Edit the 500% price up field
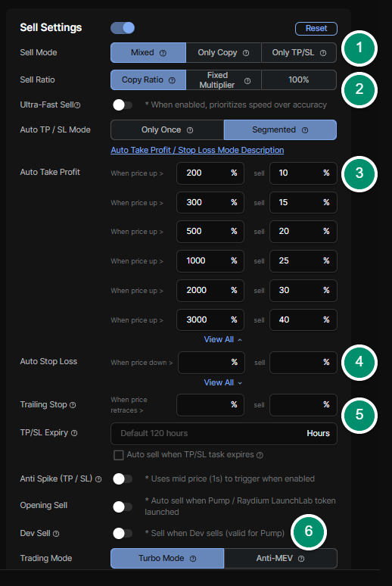The image size is (392, 586). pyautogui.click(x=210, y=232)
